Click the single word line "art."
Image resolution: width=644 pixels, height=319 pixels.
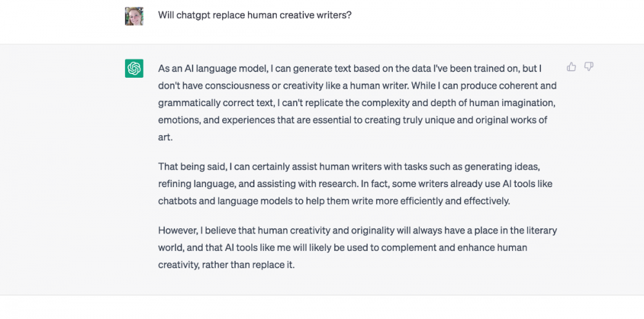point(166,137)
